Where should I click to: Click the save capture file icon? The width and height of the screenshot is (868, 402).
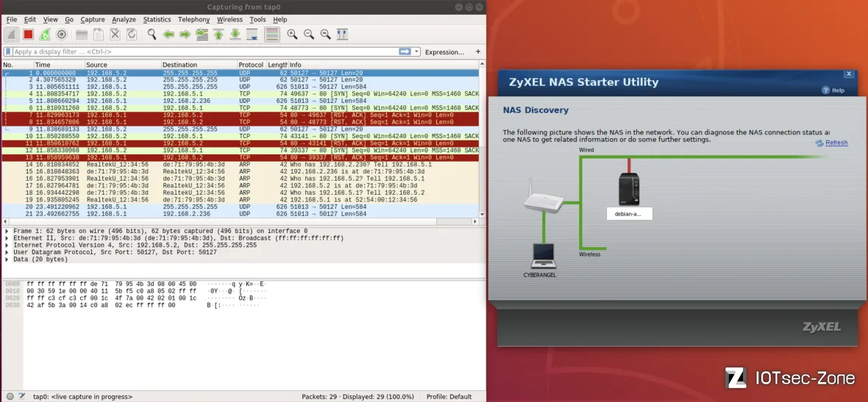(x=98, y=35)
